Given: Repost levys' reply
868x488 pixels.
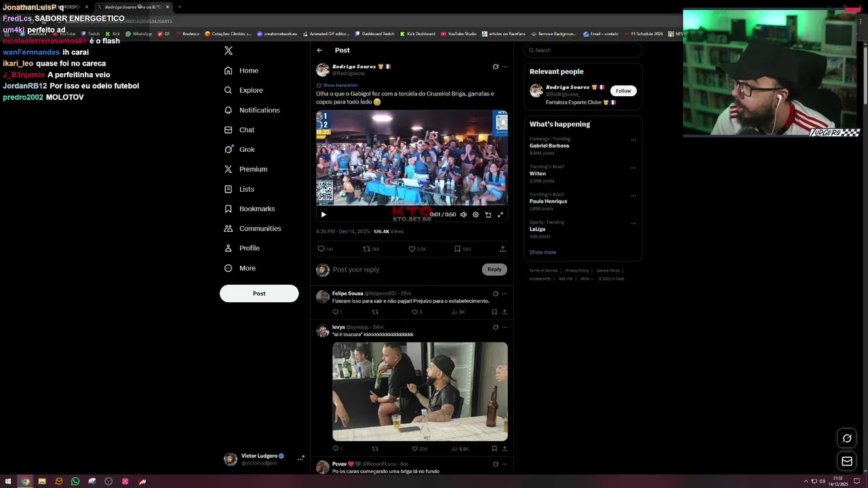Looking at the screenshot, I should point(375,449).
